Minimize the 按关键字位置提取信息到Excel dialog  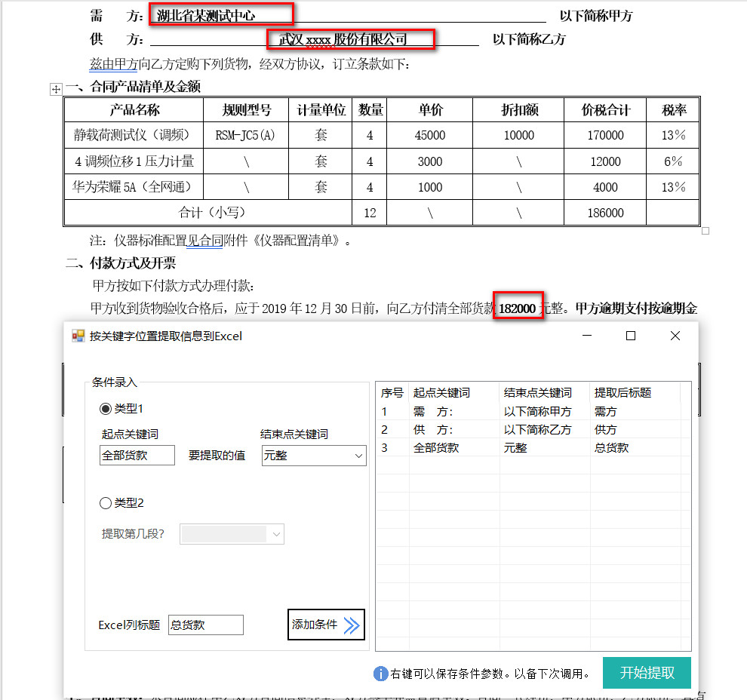coord(587,336)
